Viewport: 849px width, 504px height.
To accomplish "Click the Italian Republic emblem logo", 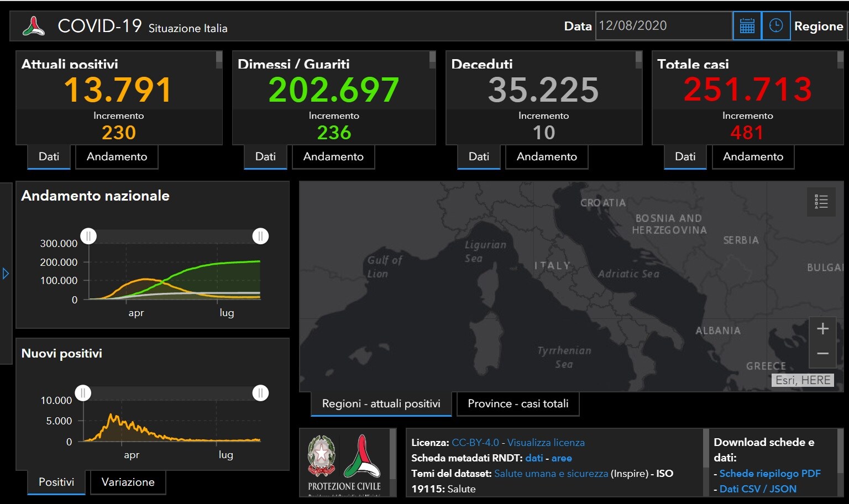I will pos(322,456).
